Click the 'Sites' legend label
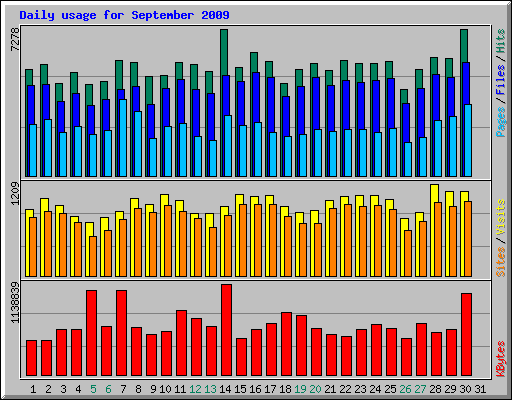The width and height of the screenshot is (512, 400). 501,262
